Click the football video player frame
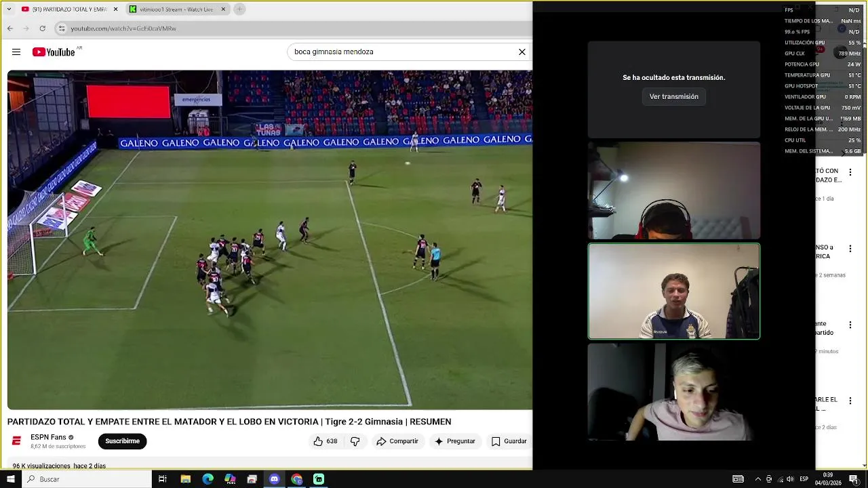This screenshot has width=868, height=488. pos(270,239)
